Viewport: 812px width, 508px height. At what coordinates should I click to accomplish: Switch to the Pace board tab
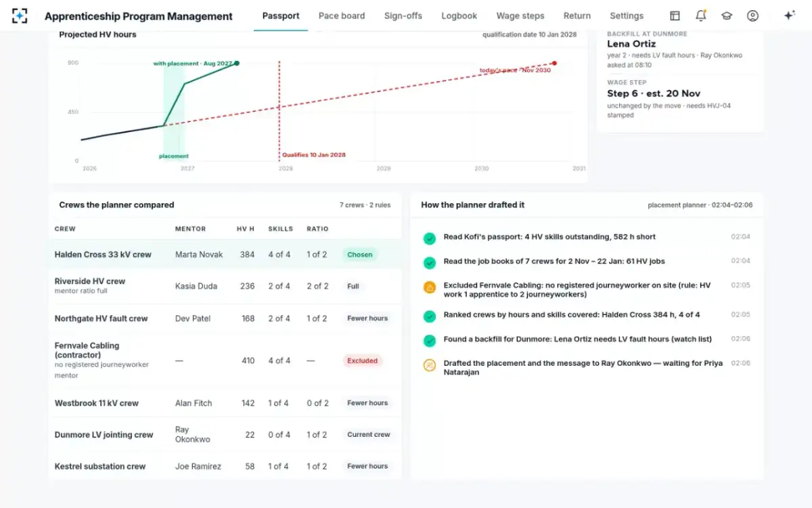coord(342,16)
